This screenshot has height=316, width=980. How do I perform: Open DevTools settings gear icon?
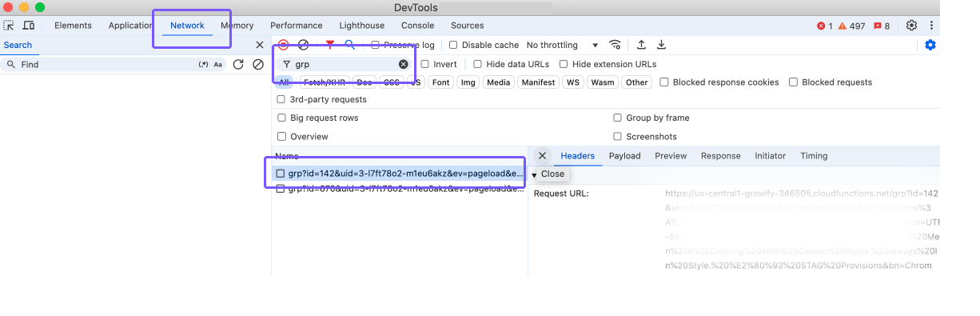point(911,26)
